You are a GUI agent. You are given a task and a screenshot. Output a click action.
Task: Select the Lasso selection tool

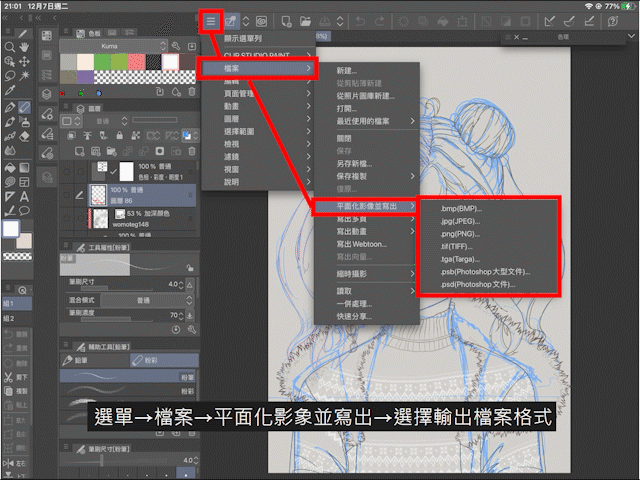9,76
